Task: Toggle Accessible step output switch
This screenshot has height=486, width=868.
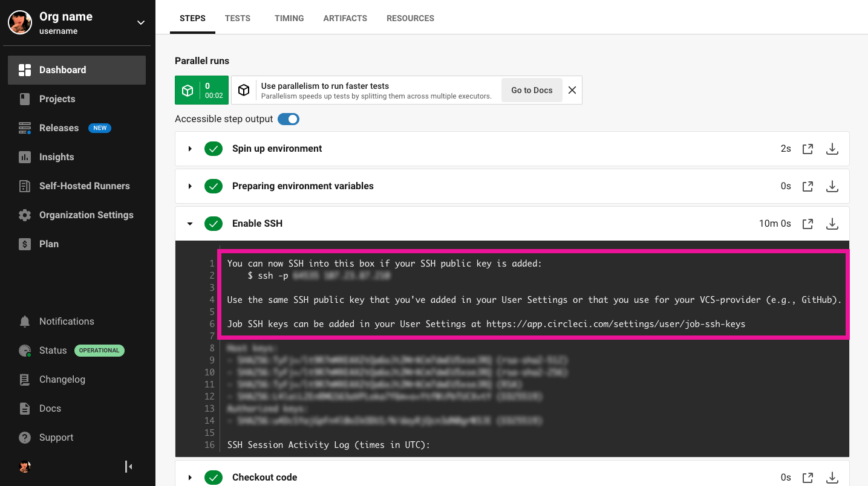Action: coord(289,119)
